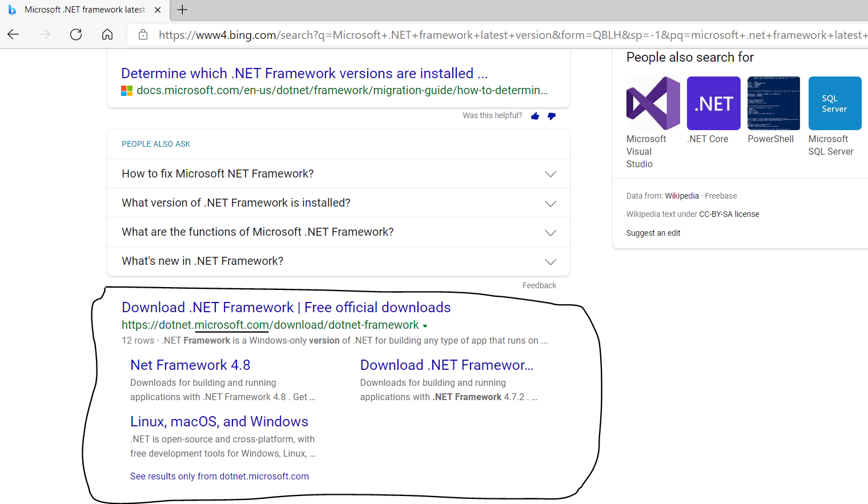Open the Microsoft Visual Studio thumbnail
Viewport: 868px width, 504px height.
click(x=653, y=103)
